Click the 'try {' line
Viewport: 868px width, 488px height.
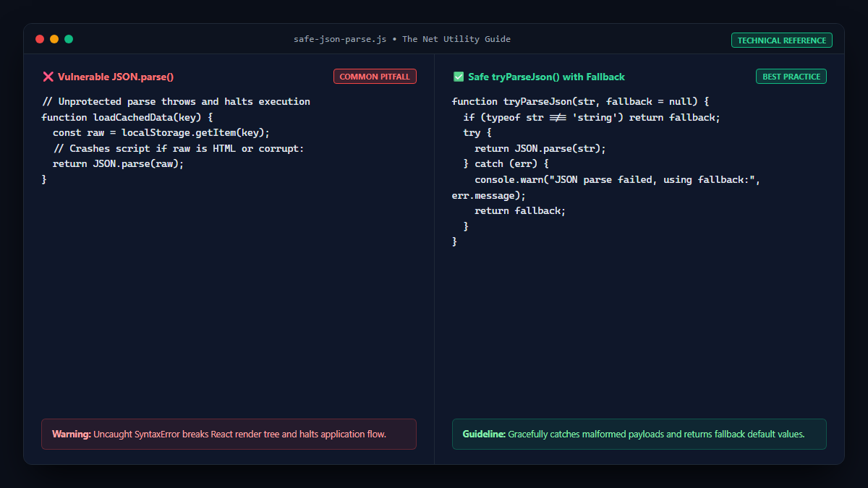pyautogui.click(x=477, y=132)
